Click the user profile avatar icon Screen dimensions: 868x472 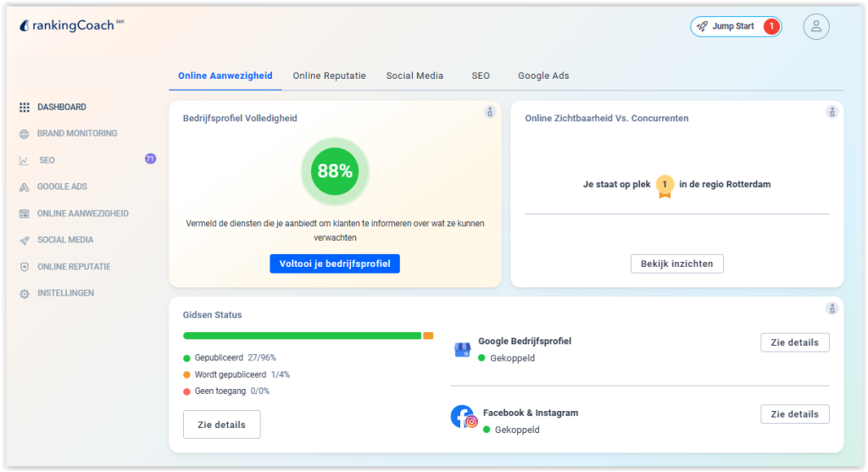pos(815,26)
